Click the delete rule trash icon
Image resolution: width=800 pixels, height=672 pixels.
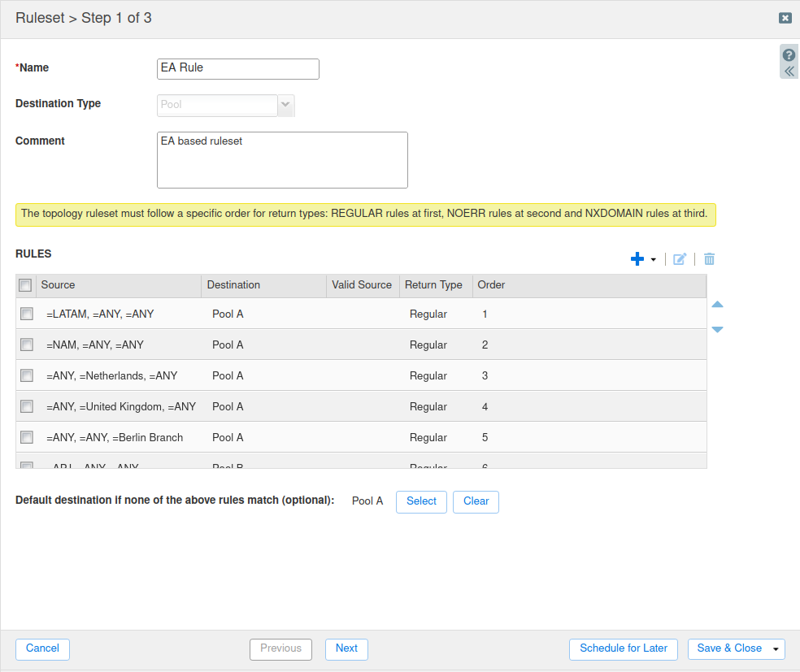(709, 259)
